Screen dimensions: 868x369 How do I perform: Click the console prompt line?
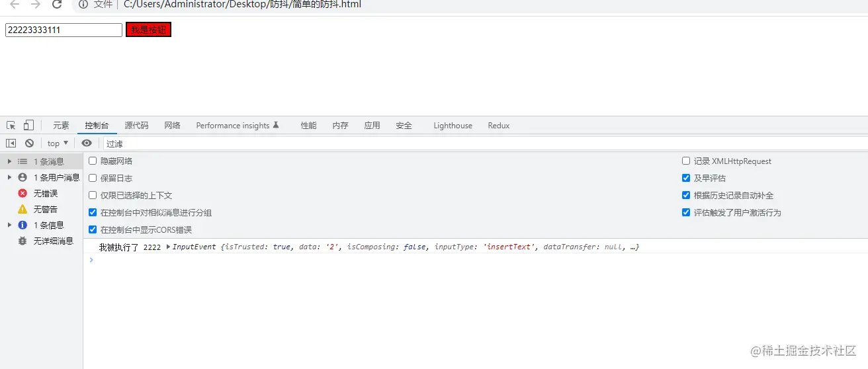point(475,260)
